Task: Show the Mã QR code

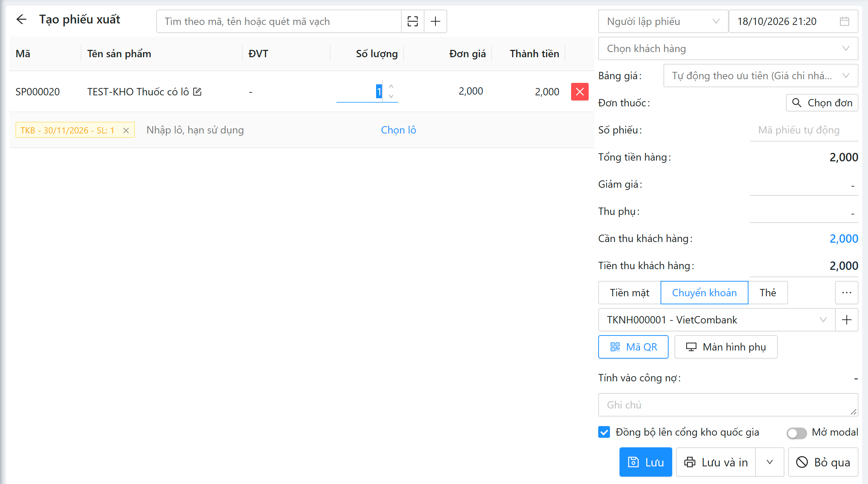Action: [633, 347]
